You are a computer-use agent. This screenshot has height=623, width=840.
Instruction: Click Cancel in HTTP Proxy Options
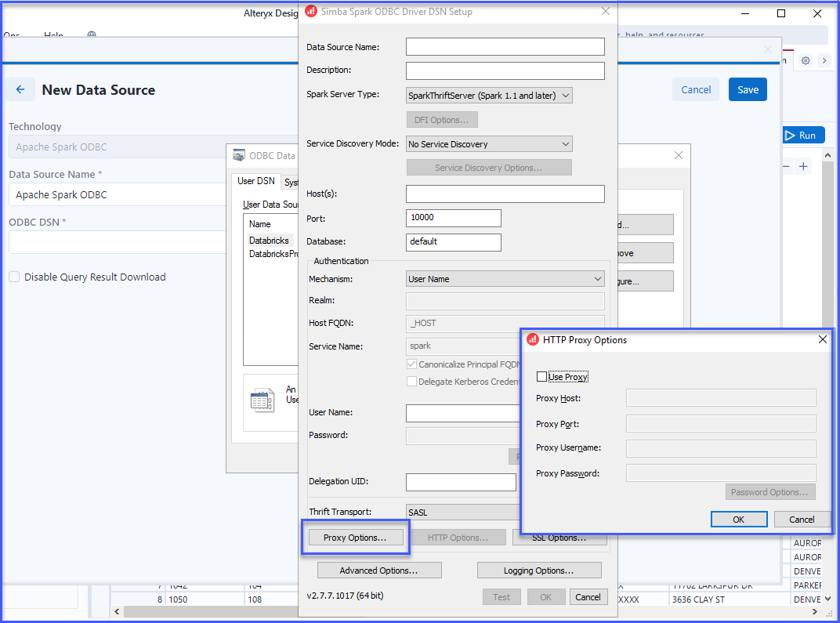tap(802, 519)
